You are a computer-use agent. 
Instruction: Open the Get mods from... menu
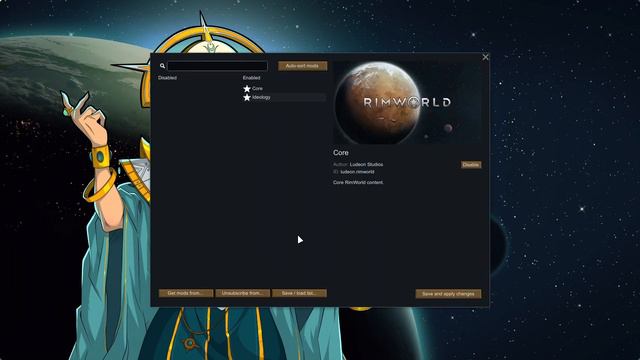point(186,293)
